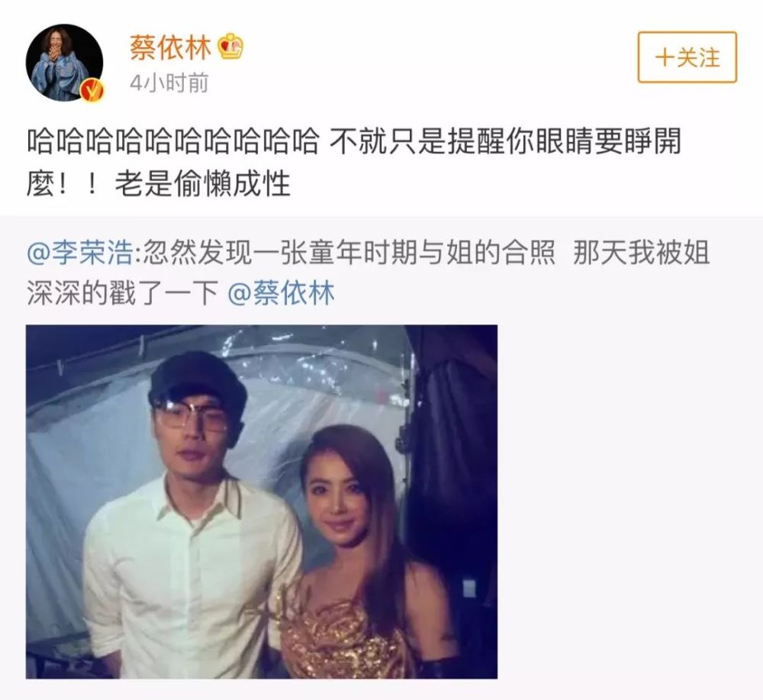
Task: Enlarge the reposted photo thumbnail
Action: pos(262,502)
